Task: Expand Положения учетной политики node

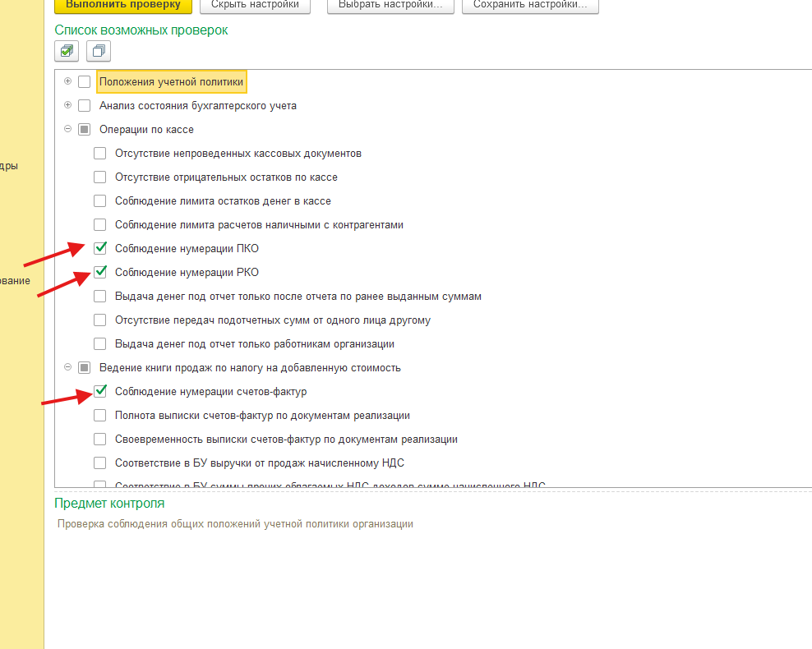Action: 68,81
